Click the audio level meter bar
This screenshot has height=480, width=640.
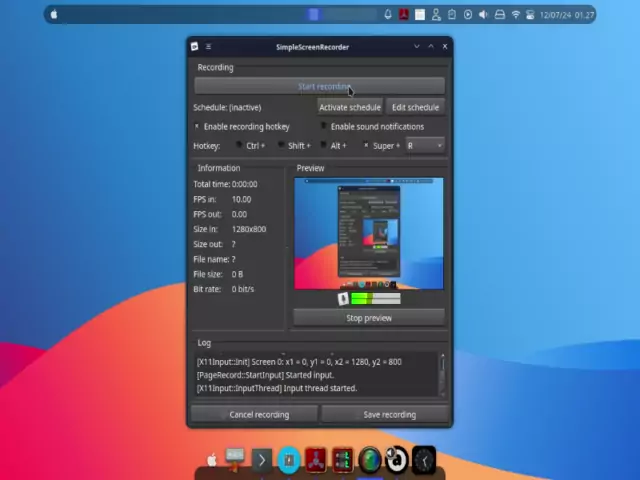coord(374,298)
